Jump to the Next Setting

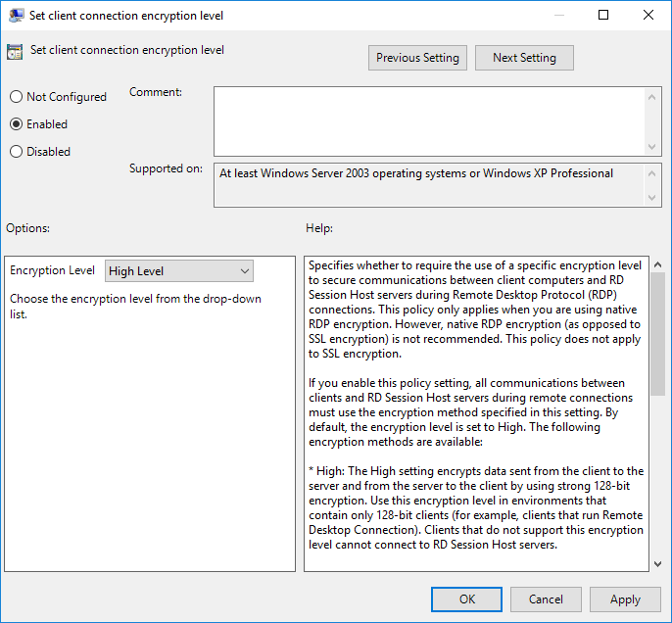pyautogui.click(x=524, y=58)
